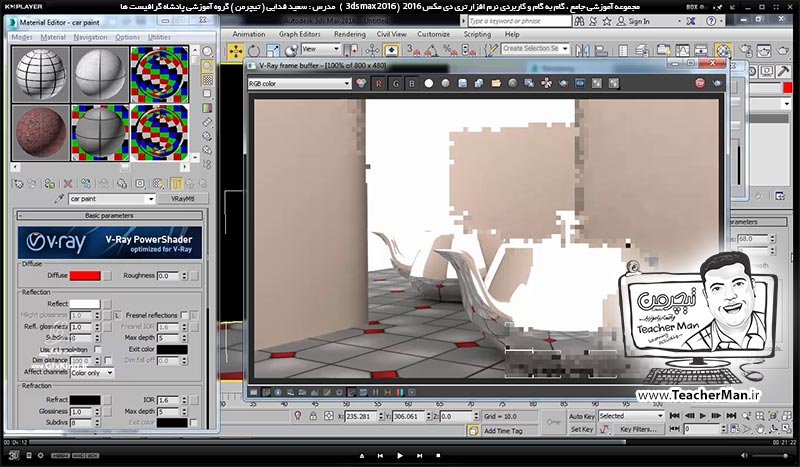Open the Rendering menu

tap(349, 34)
